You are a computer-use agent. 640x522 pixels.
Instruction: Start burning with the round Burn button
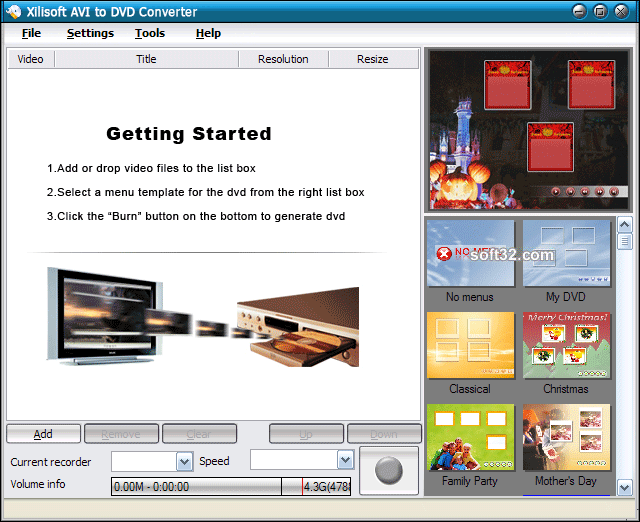389,471
